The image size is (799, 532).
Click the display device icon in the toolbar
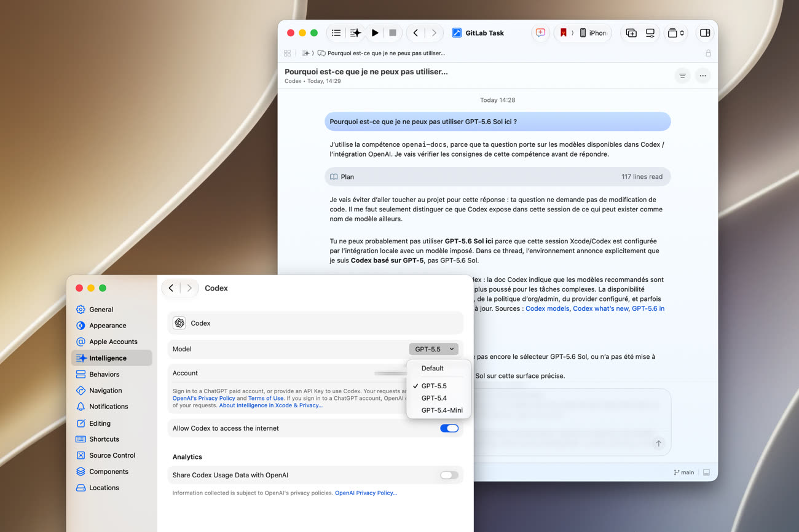click(650, 33)
